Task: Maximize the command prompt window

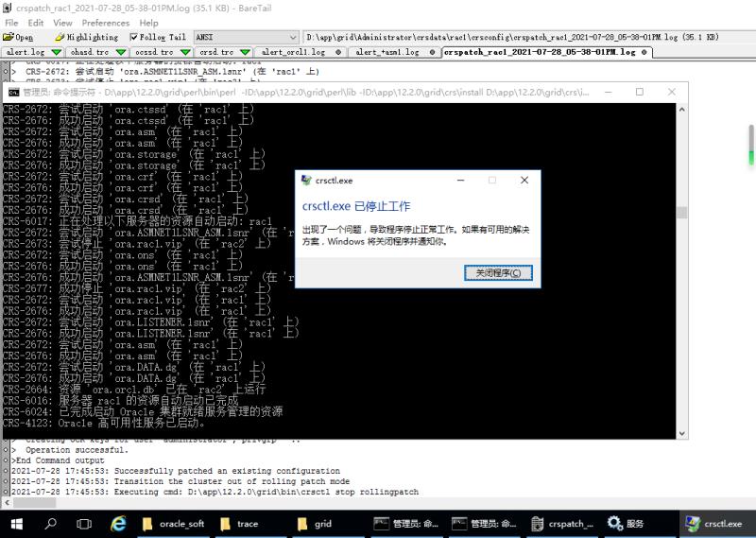Action: tap(640, 92)
